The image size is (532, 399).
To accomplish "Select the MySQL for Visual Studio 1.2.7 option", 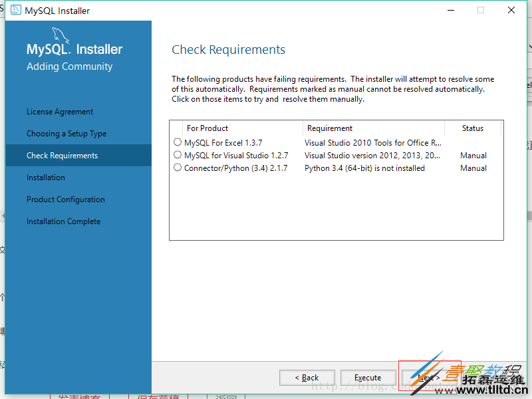I will [176, 155].
